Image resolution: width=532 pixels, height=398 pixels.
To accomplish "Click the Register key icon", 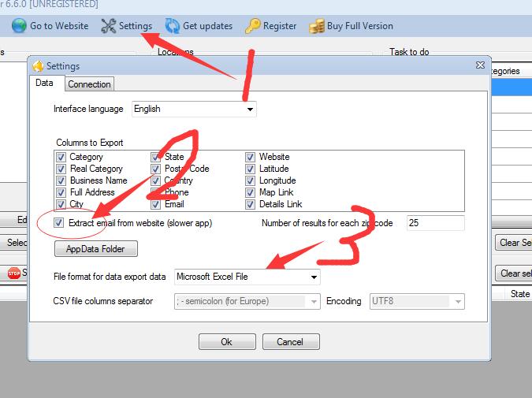I will tap(252, 26).
